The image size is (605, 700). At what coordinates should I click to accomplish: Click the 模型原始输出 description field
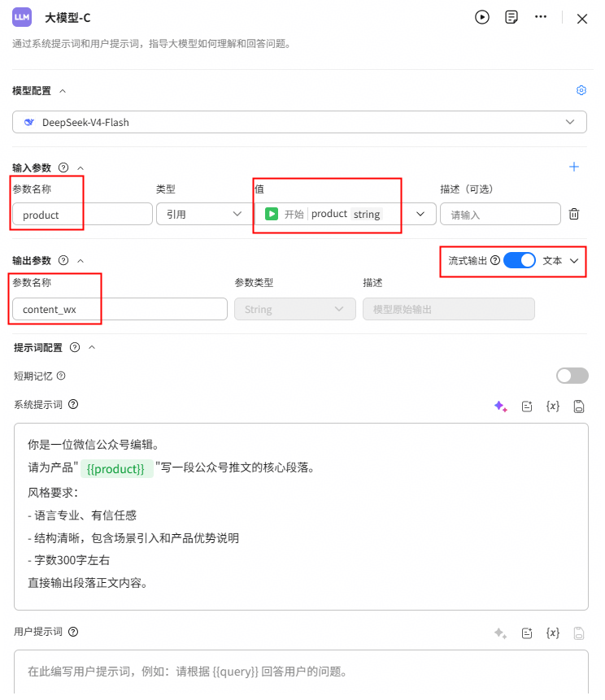point(448,310)
